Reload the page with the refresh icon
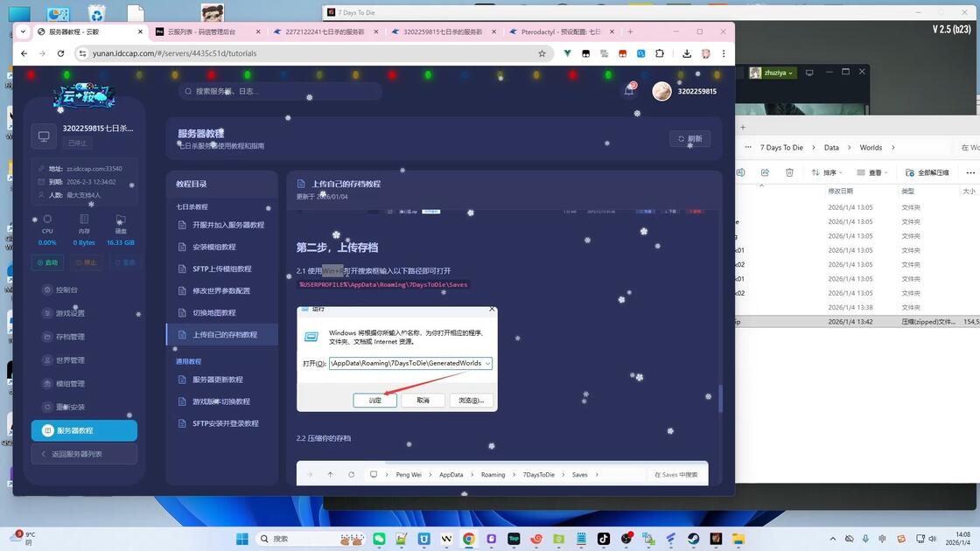Image resolution: width=980 pixels, height=551 pixels. (x=60, y=53)
